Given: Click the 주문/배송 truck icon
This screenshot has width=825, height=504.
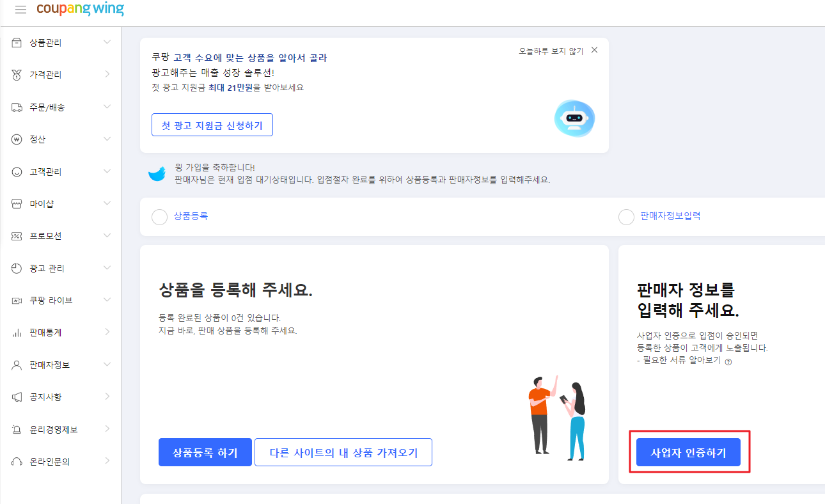Looking at the screenshot, I should tap(17, 107).
